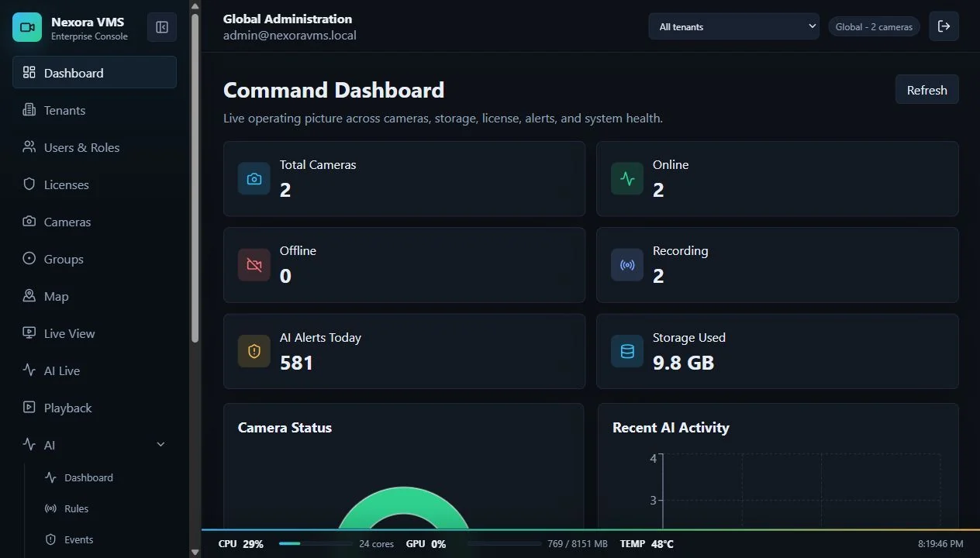Image resolution: width=980 pixels, height=558 pixels.
Task: Open Users & Roles section
Action: pyautogui.click(x=95, y=147)
